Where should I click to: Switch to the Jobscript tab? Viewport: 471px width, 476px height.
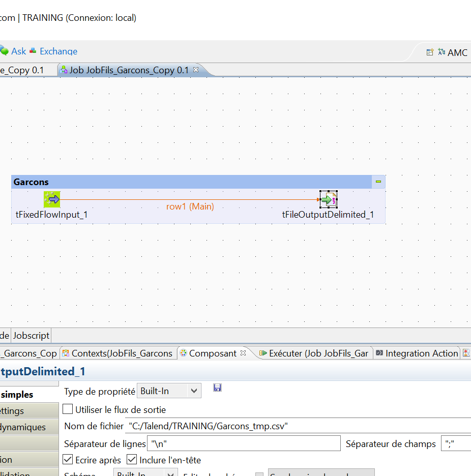(x=31, y=335)
